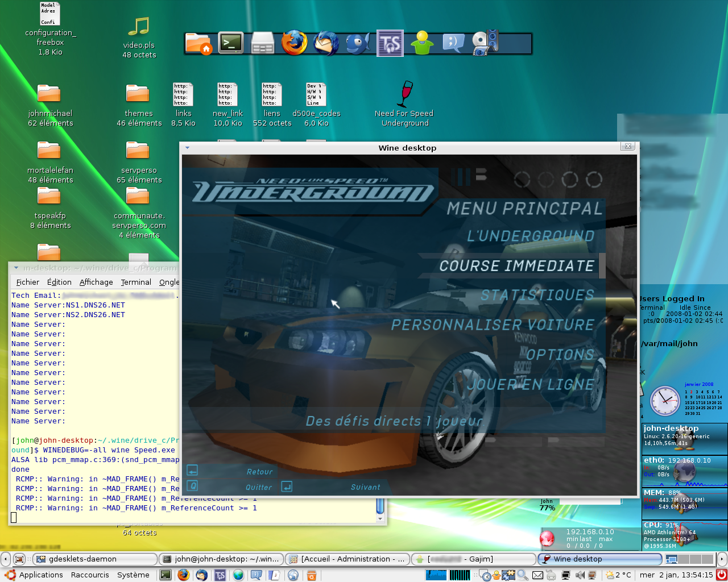Click the date and time clock on panel

[676, 575]
